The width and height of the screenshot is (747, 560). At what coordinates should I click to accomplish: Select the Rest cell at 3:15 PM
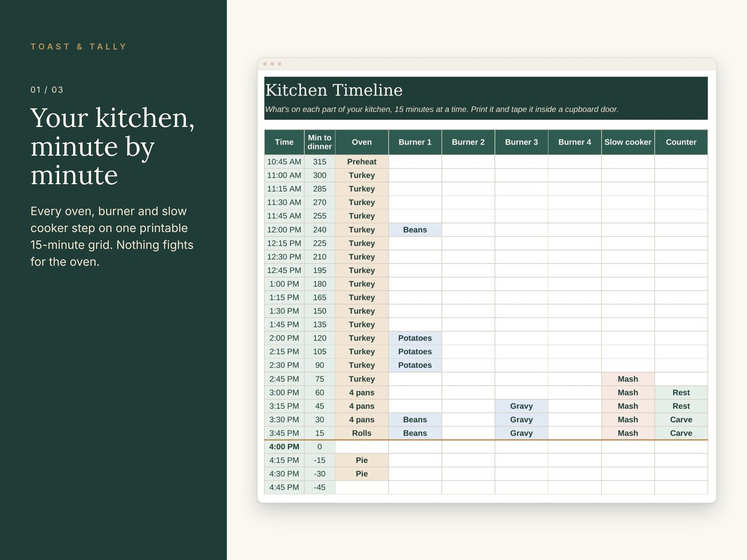pos(681,406)
